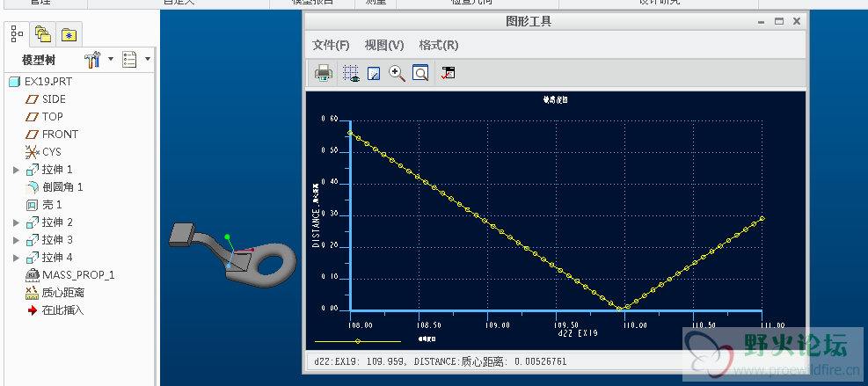Viewport: 868px width, 386px height.
Task: Expand the 拉伸 4 feature node
Action: click(16, 259)
